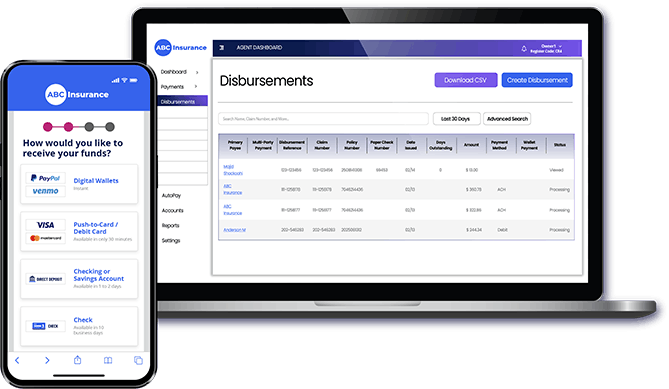
Task: Sort by the Disbursement Reference column header
Action: 292,145
